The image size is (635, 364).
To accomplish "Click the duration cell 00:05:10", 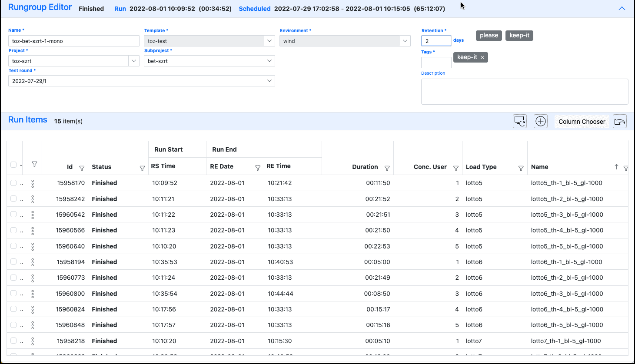I will coord(378,341).
